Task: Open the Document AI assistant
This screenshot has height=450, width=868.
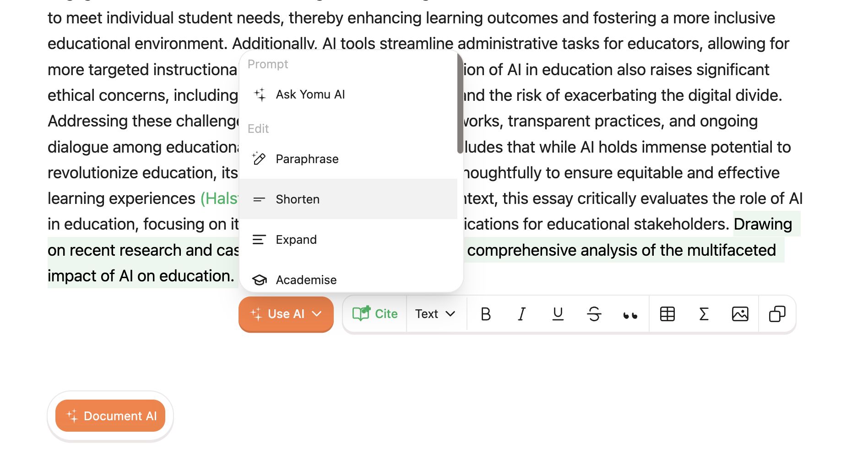Action: 110,416
